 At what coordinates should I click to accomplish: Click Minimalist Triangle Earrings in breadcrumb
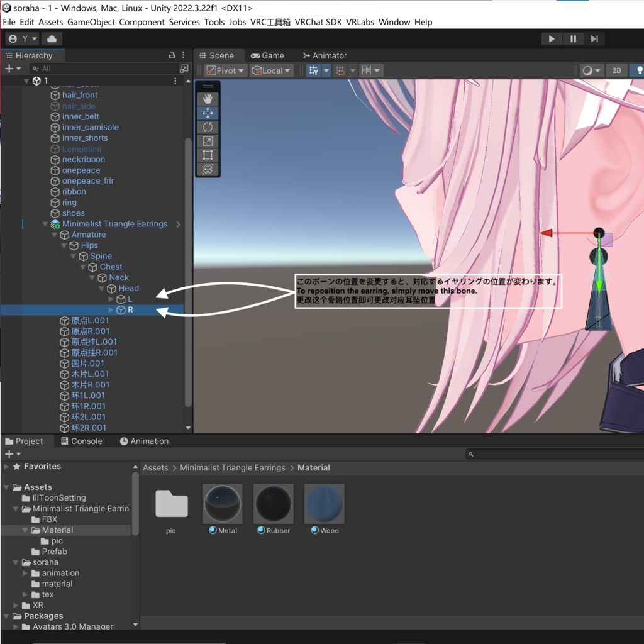(x=232, y=468)
